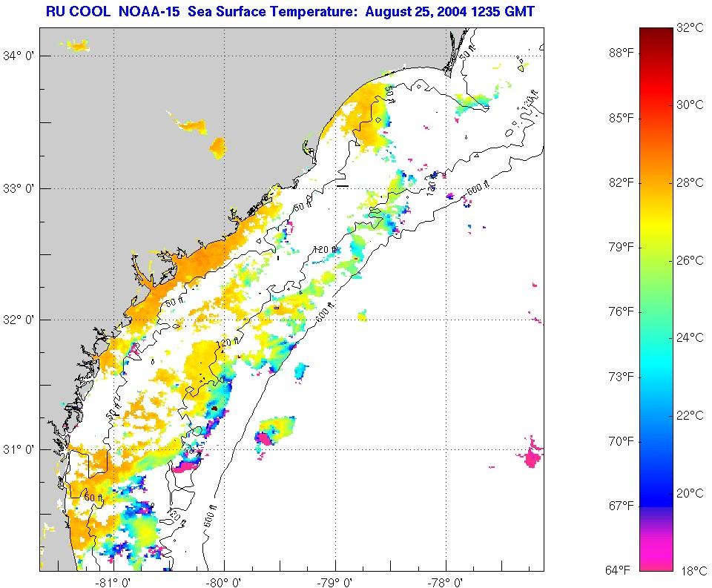Screen dimensions: 712x588
Task: Click the -78° 0' longitude label
Action: 446,583
